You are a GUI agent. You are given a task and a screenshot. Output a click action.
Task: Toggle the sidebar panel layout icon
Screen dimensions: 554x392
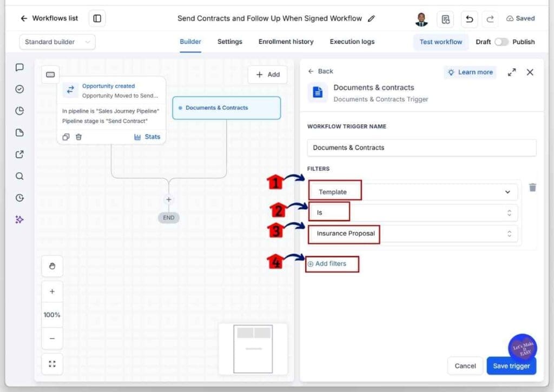[x=97, y=18]
